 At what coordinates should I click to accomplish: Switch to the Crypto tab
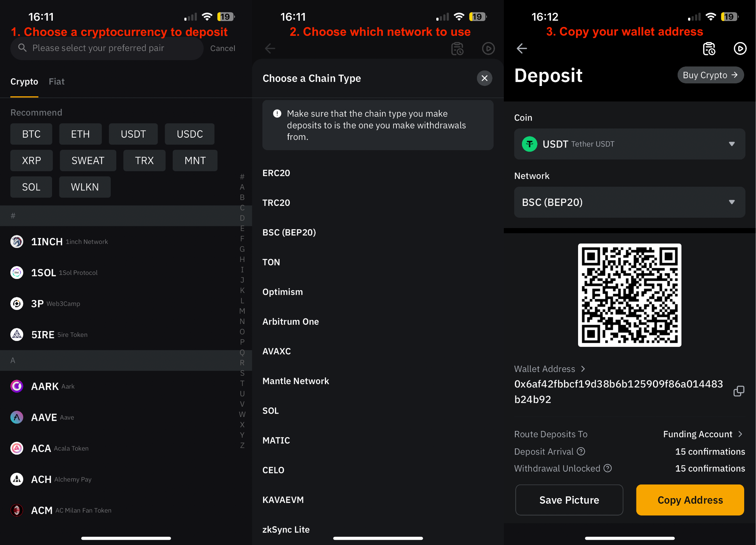[x=24, y=82]
